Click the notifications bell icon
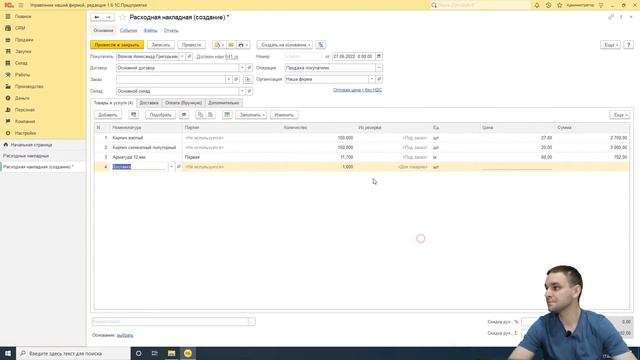The height and width of the screenshot is (360, 640). pos(537,5)
